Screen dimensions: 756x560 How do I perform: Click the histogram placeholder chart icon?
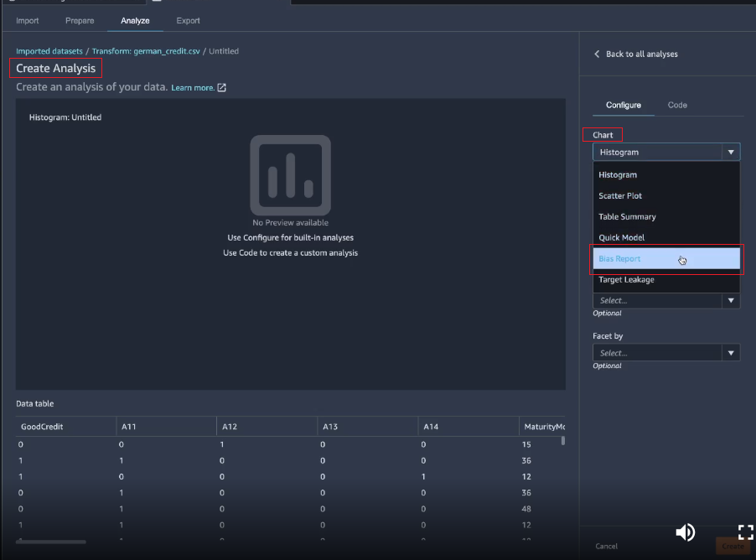(x=290, y=174)
